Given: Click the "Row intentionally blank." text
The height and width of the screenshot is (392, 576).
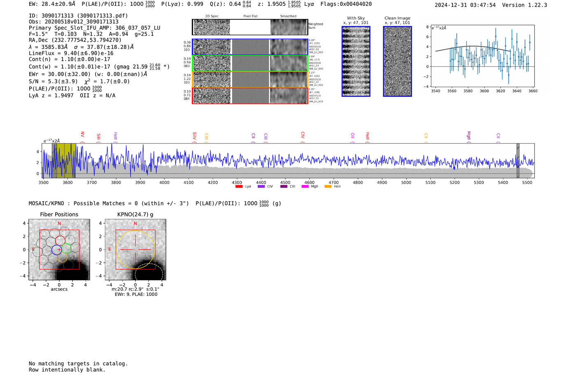Looking at the screenshot, I should point(67,370).
